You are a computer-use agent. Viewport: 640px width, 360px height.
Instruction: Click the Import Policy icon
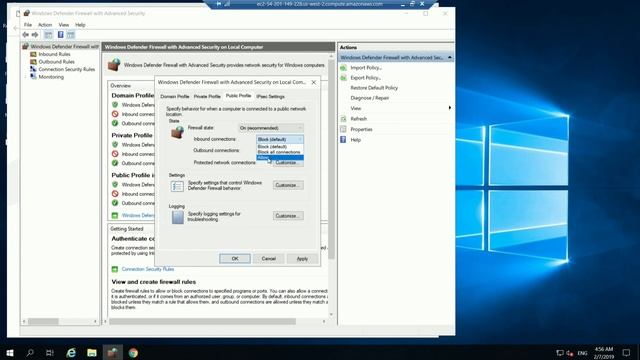(343, 68)
